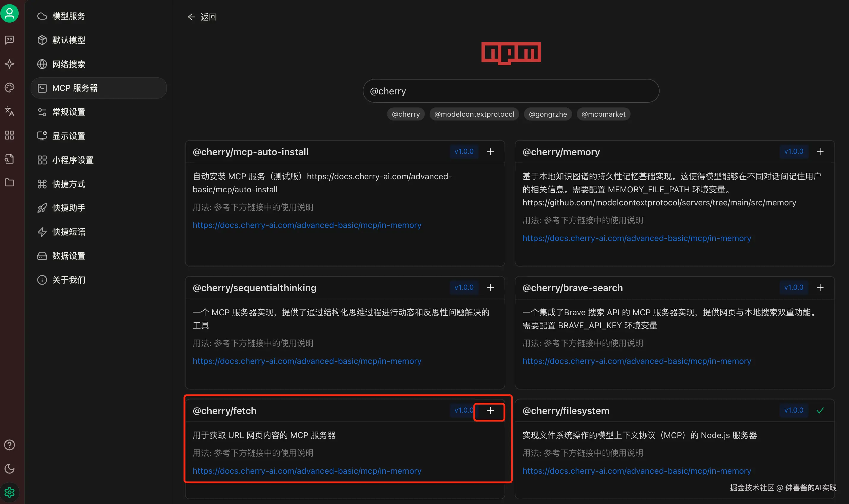849x504 pixels.
Task: Open the chat assistant sidebar icon
Action: pyautogui.click(x=9, y=40)
